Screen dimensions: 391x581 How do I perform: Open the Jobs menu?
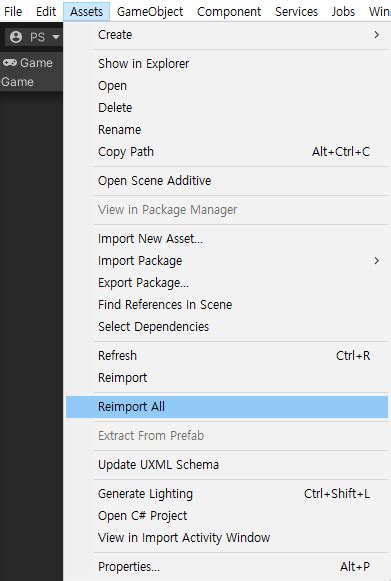pyautogui.click(x=343, y=11)
